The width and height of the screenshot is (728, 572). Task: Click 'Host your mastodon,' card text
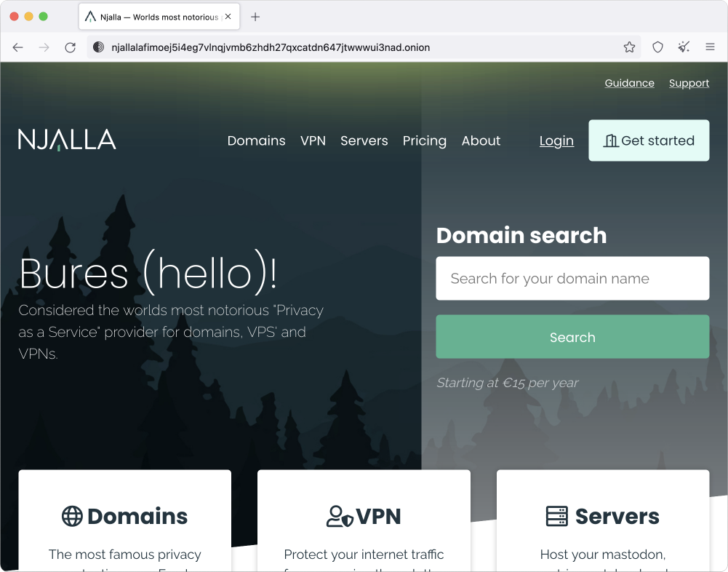click(x=603, y=555)
